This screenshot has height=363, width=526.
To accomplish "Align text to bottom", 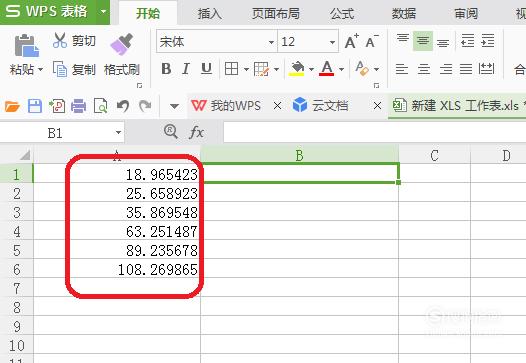I will 443,42.
